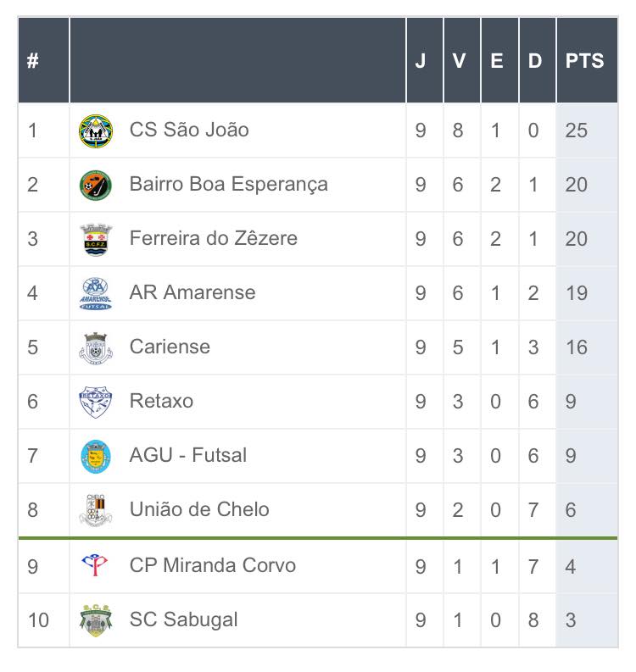This screenshot has height=672, width=636.
Task: Click the PTS column header
Action: [x=585, y=62]
